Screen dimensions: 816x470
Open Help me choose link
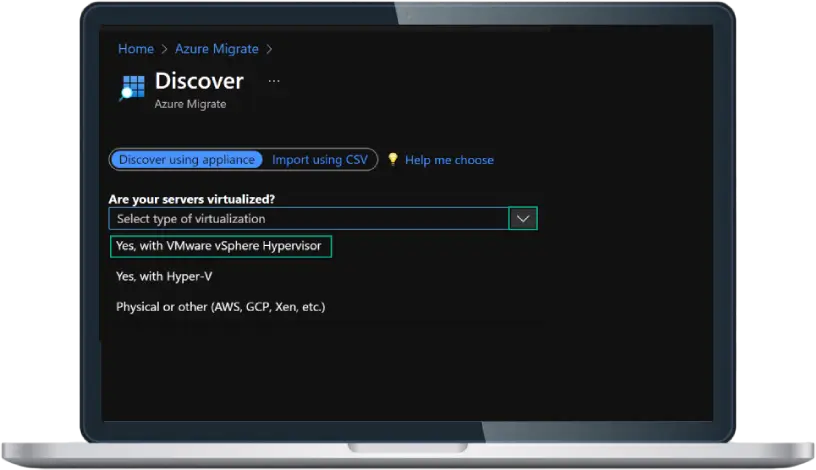coord(449,160)
